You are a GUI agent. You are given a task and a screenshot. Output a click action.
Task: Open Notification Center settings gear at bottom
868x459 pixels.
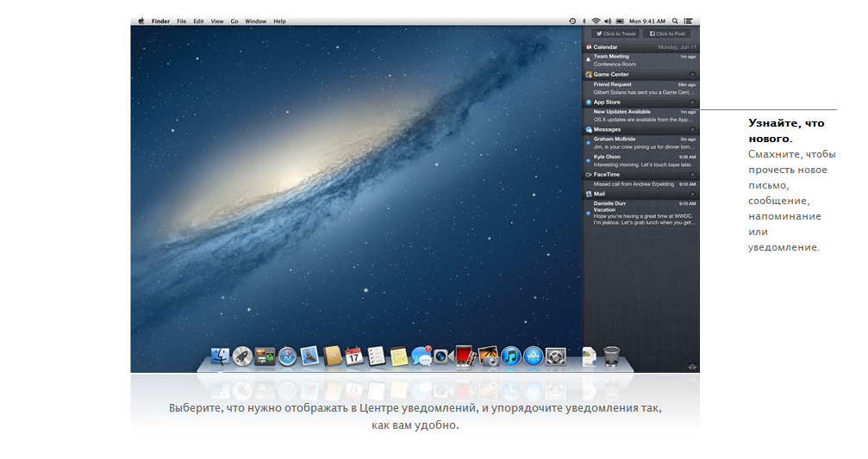tap(692, 366)
